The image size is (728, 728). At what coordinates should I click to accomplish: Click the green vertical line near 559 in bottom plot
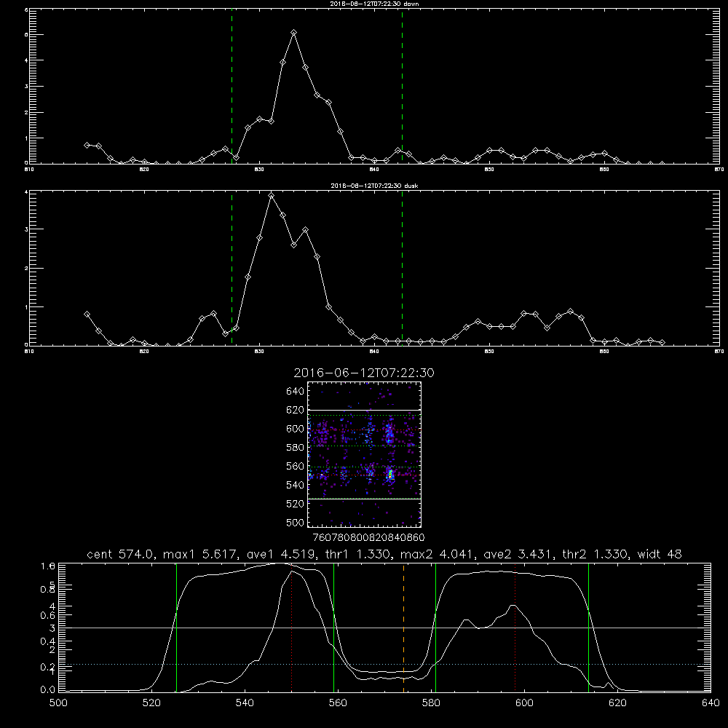(334, 628)
